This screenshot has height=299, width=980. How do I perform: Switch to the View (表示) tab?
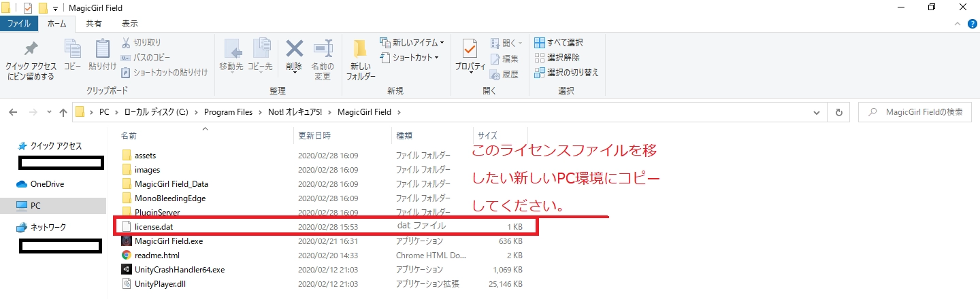(x=129, y=24)
